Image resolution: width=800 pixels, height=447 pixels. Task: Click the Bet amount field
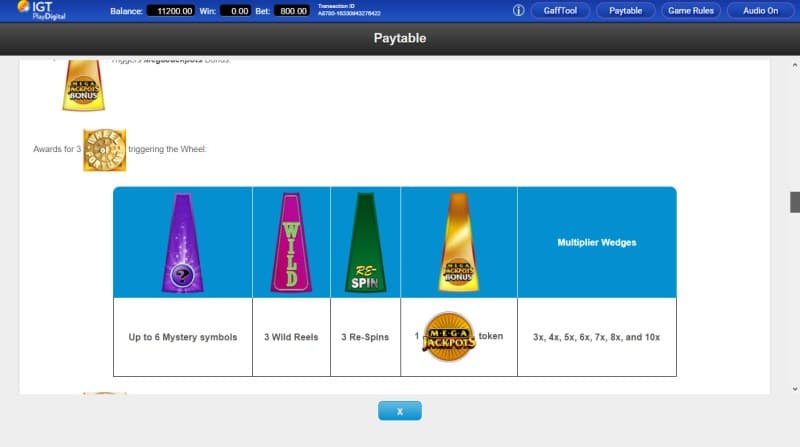click(x=292, y=11)
